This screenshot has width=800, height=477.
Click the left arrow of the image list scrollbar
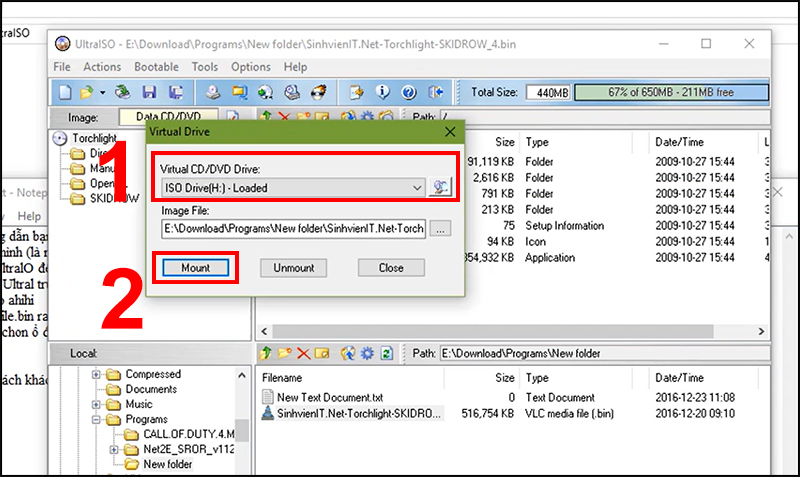[x=264, y=331]
